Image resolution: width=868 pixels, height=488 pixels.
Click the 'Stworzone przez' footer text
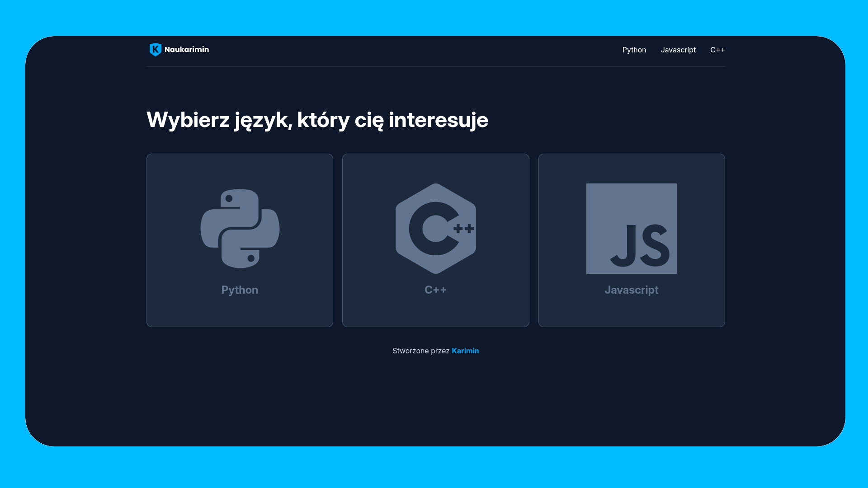click(x=420, y=351)
